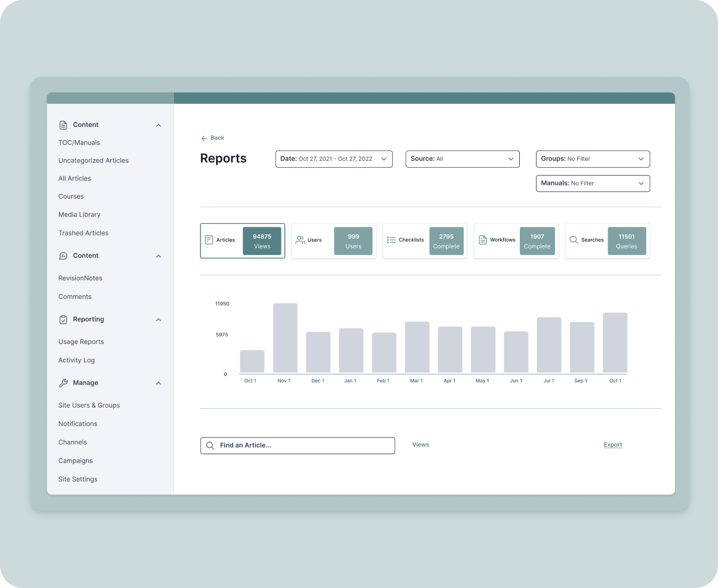Image resolution: width=718 pixels, height=588 pixels.
Task: Open the Source filter dropdown
Action: click(462, 159)
